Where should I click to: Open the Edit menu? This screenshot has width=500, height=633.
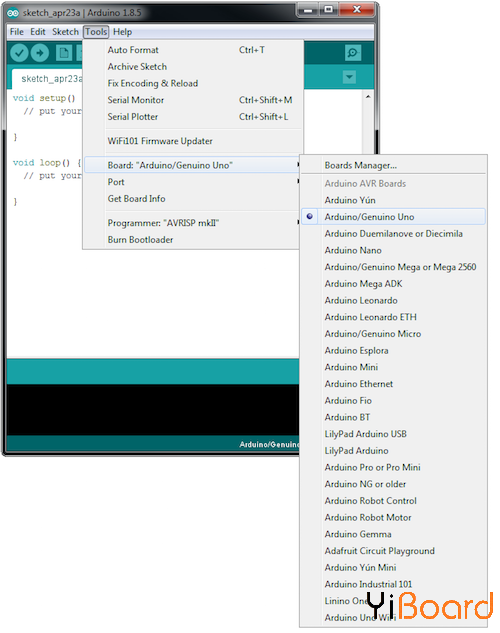[x=38, y=32]
